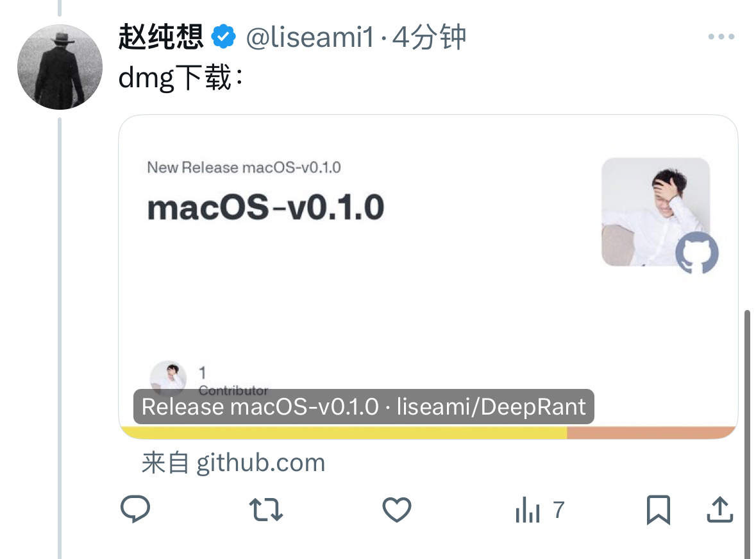Follow the 来自 github.com source link
Viewport: 756px width, 559px height.
pos(233,463)
